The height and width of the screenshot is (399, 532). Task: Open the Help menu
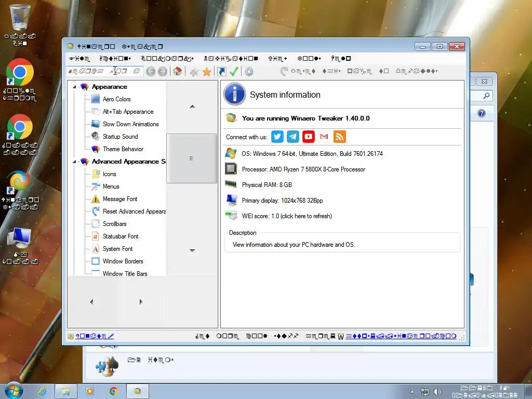pyautogui.click(x=341, y=59)
